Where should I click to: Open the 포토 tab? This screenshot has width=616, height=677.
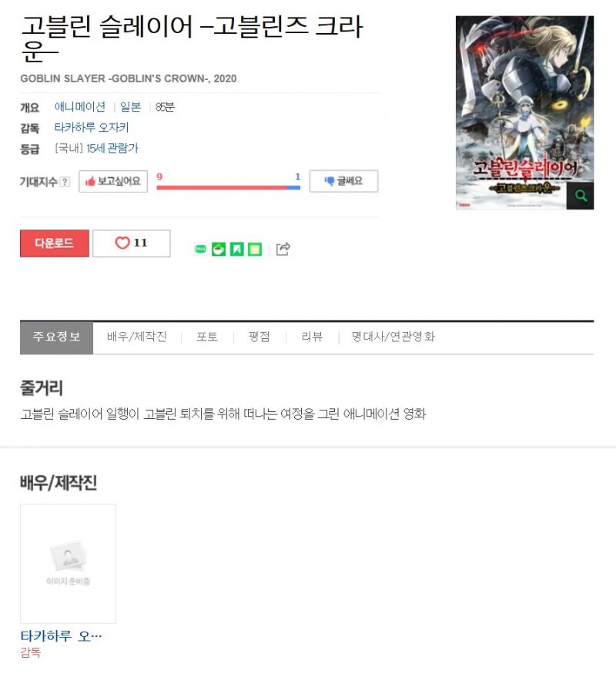coord(207,337)
